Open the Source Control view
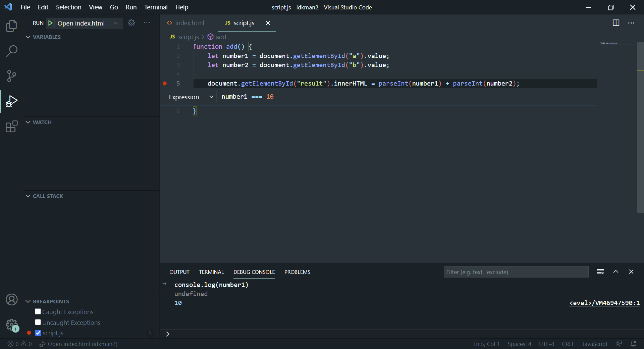644x349 pixels. click(x=12, y=76)
